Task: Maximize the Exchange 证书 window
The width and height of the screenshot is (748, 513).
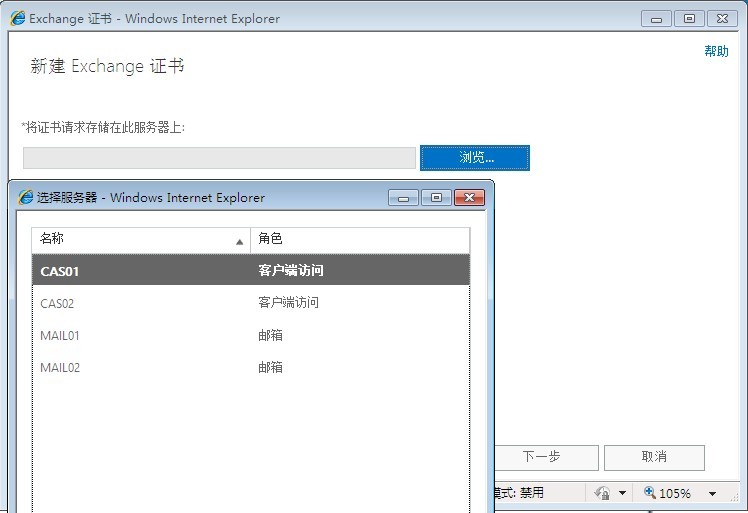Action: point(689,19)
